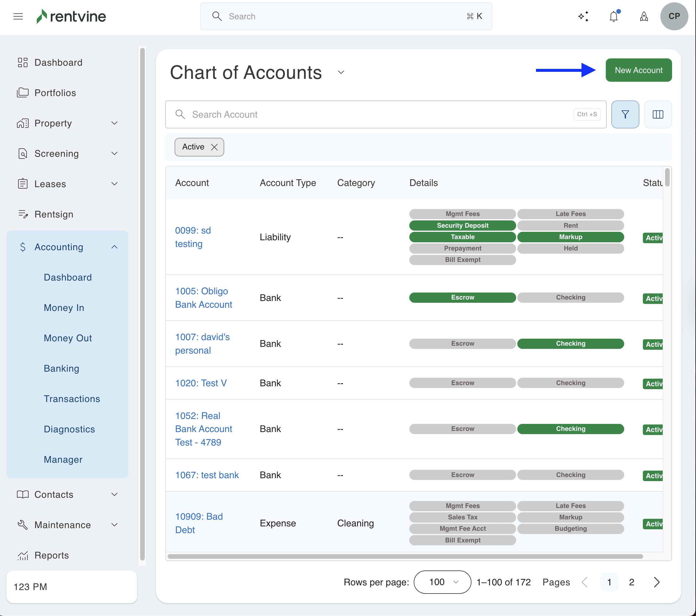Open the 1020: Test V account link

[201, 383]
